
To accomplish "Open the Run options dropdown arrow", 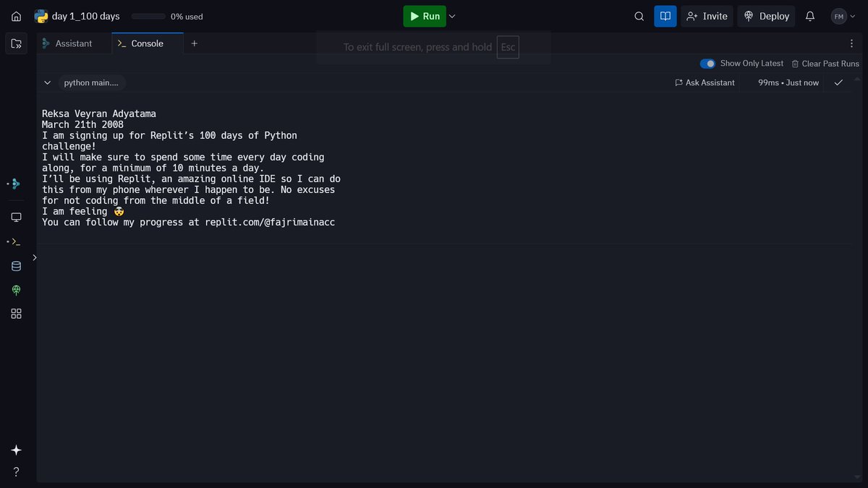I will pos(452,16).
